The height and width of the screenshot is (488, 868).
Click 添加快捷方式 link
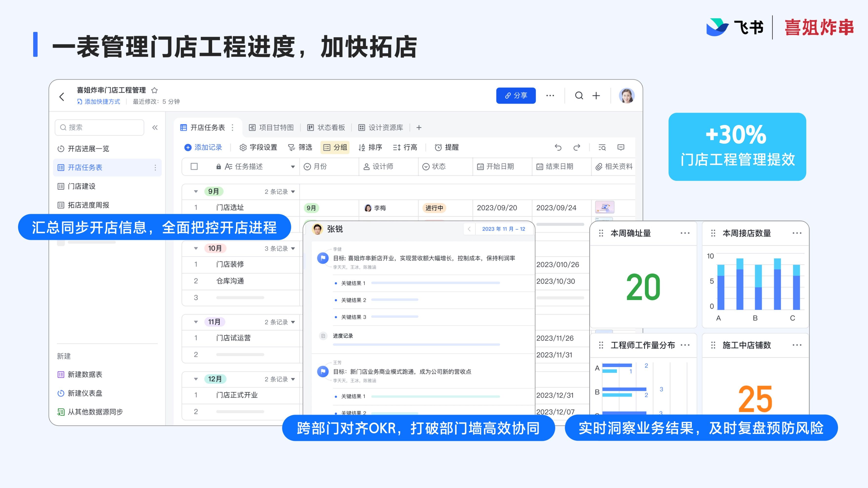(98, 102)
